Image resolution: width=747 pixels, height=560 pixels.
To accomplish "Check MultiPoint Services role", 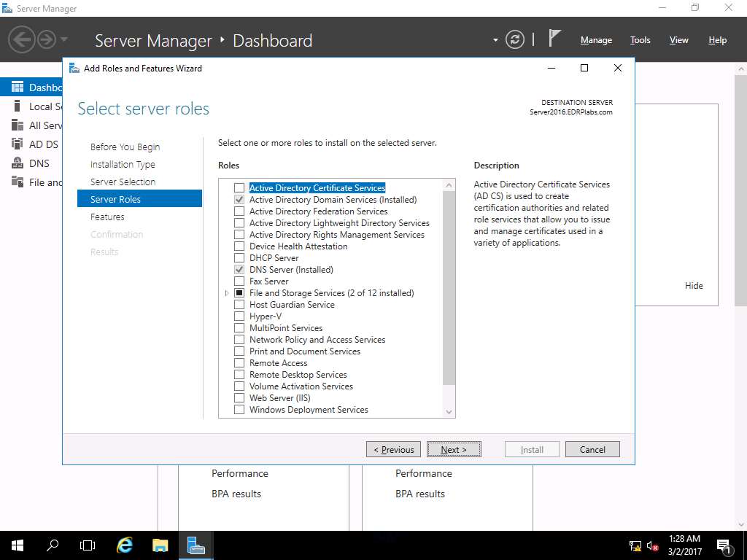I will (x=239, y=327).
